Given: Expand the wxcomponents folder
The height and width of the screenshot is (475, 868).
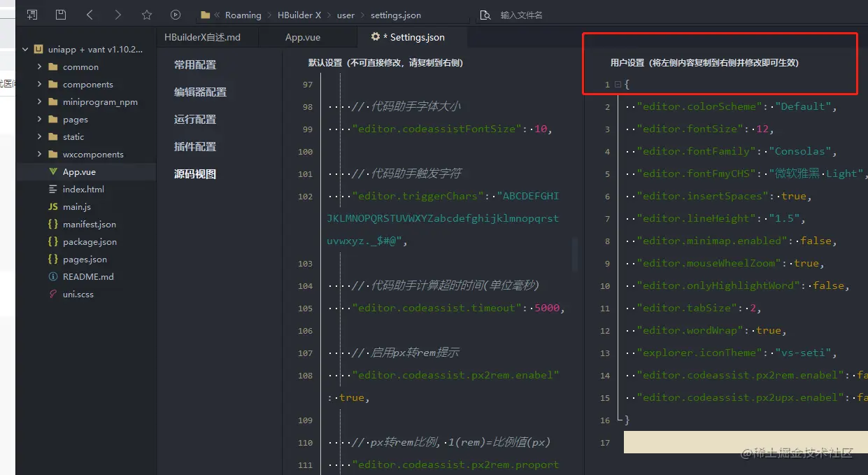Looking at the screenshot, I should point(39,155).
